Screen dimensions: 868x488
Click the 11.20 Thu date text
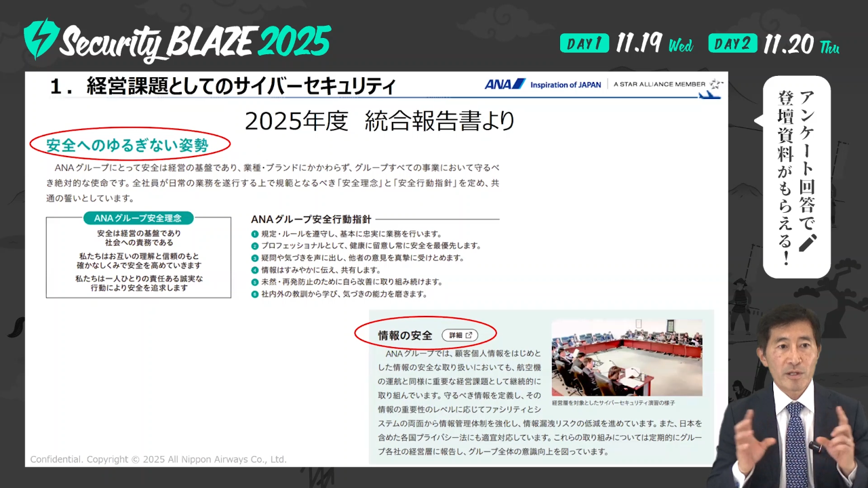pos(801,45)
